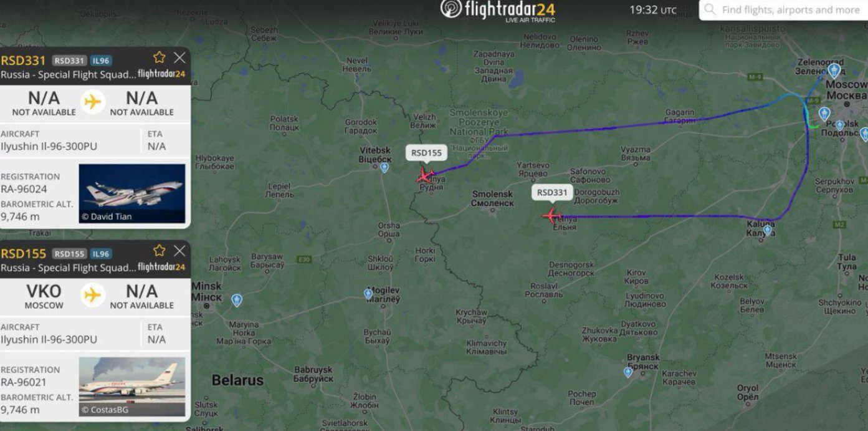This screenshot has height=431, width=868.
Task: Select the Bryansk airport pin marker
Action: tap(628, 372)
